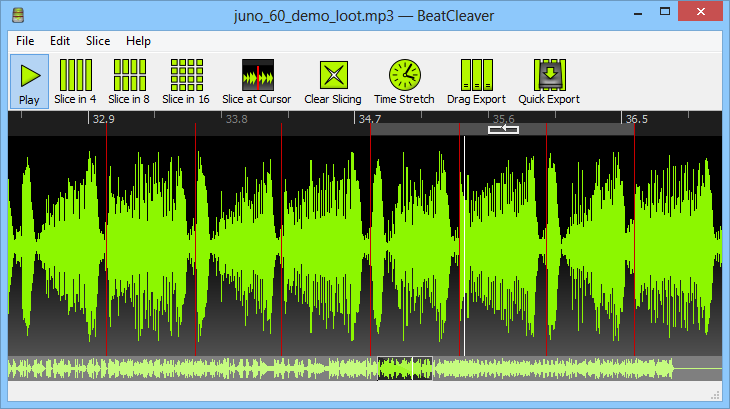Open the File menu
The image size is (730, 409).
[x=25, y=41]
